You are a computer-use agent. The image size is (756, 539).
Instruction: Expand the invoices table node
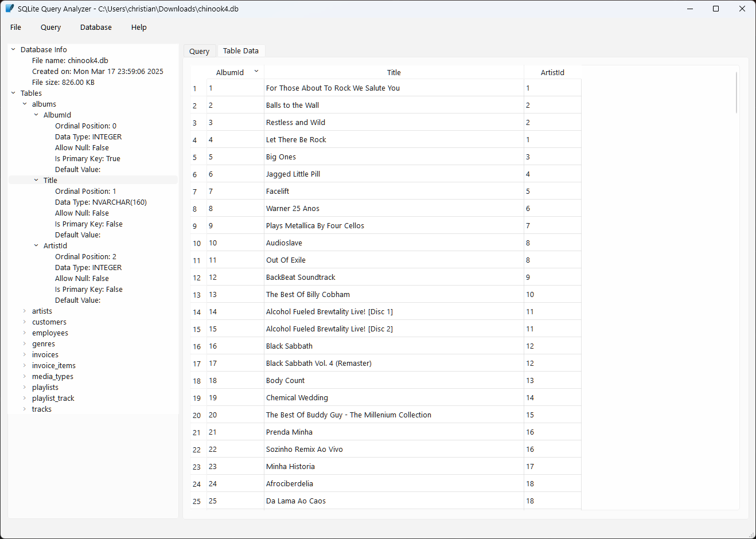pyautogui.click(x=24, y=354)
